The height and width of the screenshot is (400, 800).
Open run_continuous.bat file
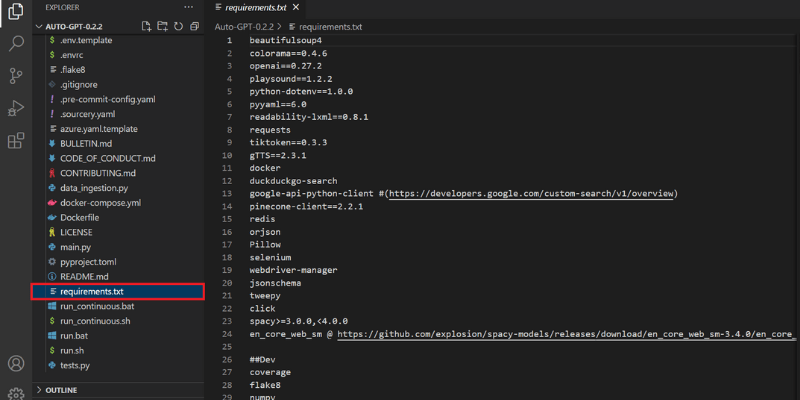click(x=97, y=307)
